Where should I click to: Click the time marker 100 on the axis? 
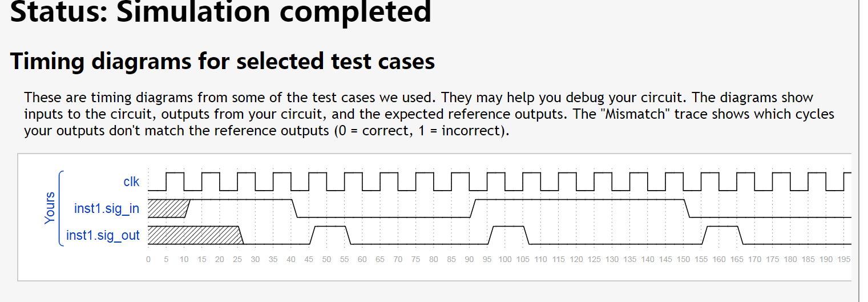click(505, 259)
